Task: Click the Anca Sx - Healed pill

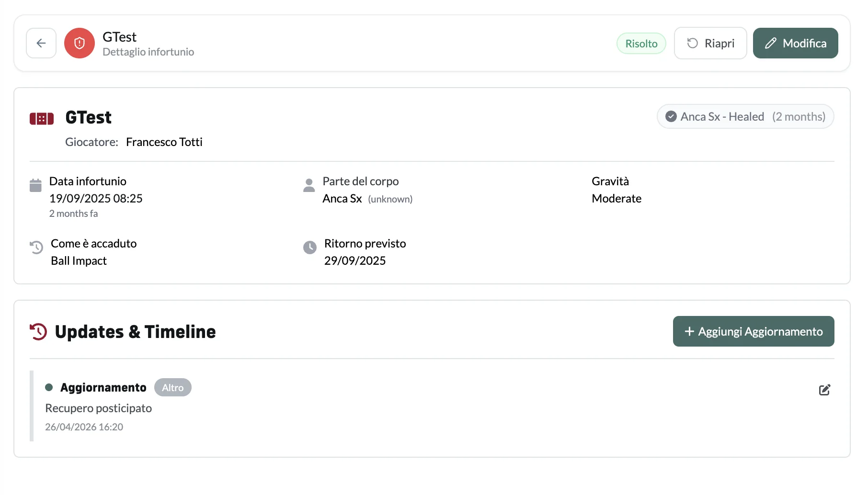Action: [x=745, y=116]
